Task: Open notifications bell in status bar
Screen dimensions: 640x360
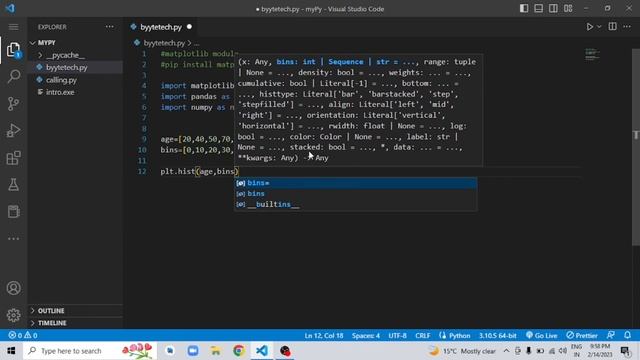Action: tap(627, 335)
